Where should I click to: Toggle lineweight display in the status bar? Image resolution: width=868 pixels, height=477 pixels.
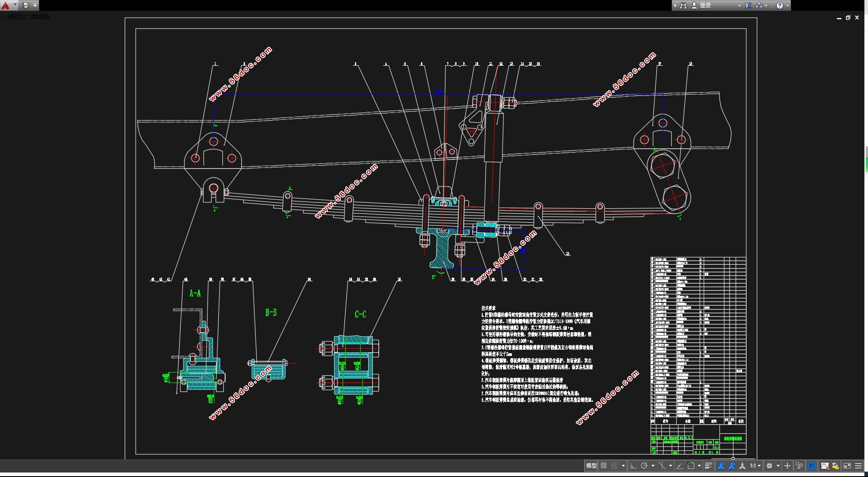[x=708, y=466]
